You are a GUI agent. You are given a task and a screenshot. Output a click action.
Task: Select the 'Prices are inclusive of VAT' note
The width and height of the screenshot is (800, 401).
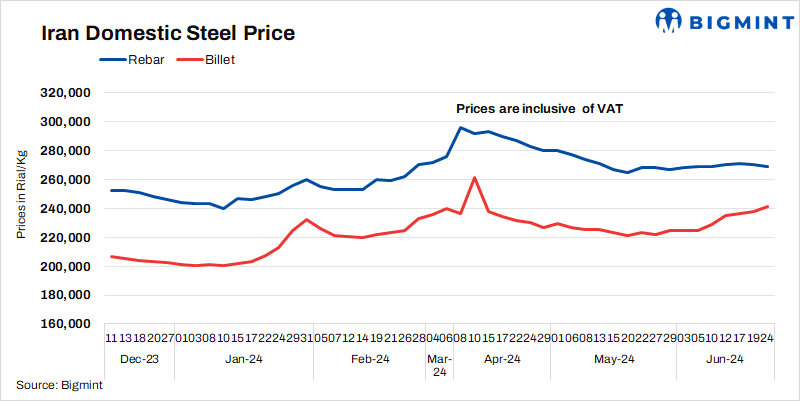(x=540, y=108)
